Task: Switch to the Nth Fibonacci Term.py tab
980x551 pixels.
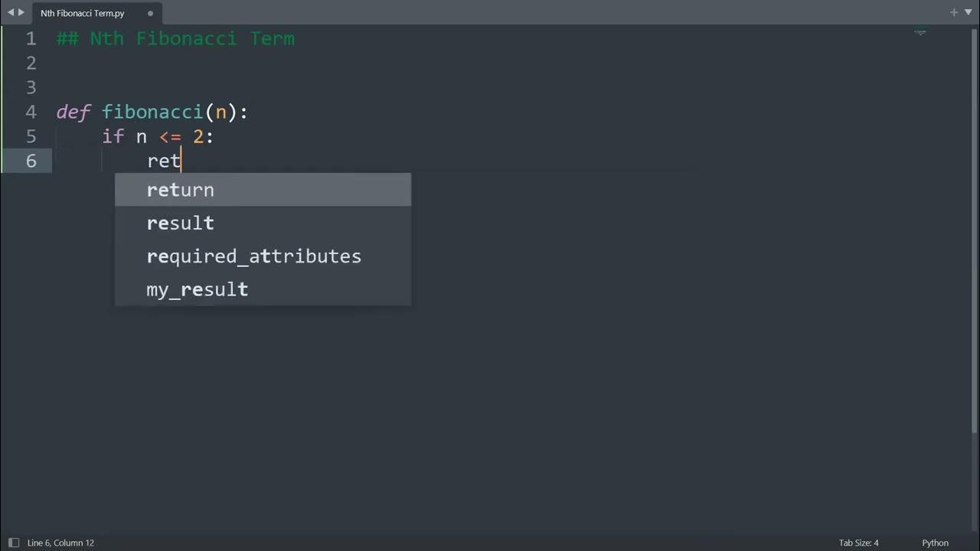Action: (83, 14)
